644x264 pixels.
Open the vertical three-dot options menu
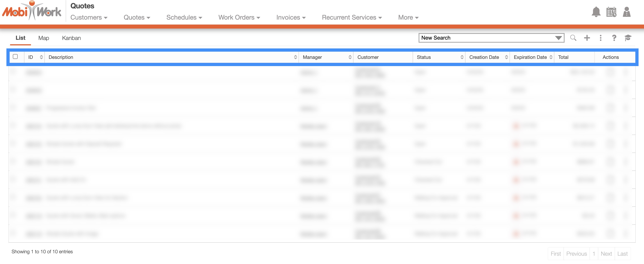(601, 38)
